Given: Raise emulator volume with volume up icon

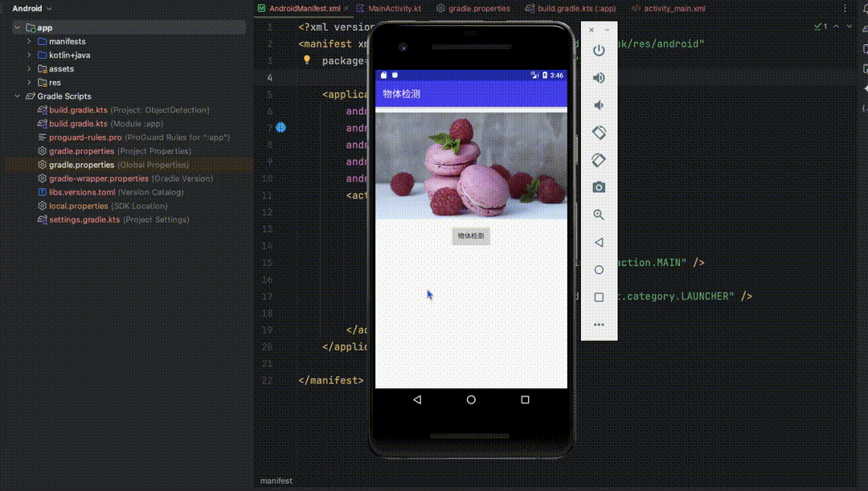Looking at the screenshot, I should tap(599, 78).
